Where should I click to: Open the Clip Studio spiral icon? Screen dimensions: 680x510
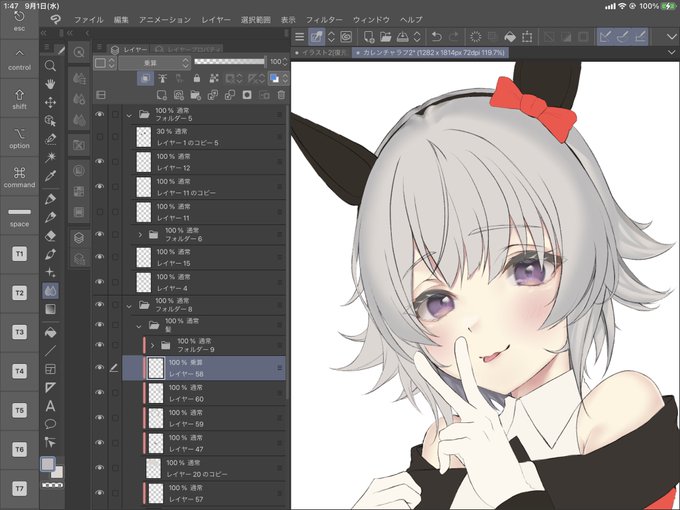coord(346,37)
